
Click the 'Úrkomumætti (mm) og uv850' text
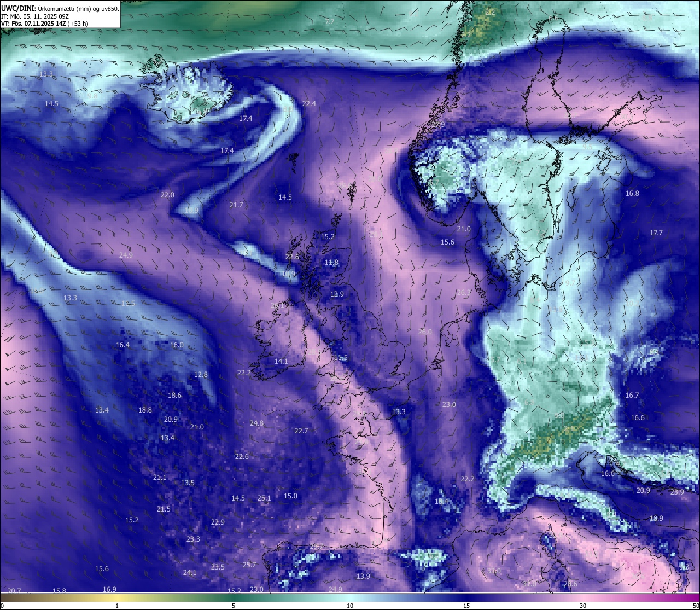coord(79,8)
